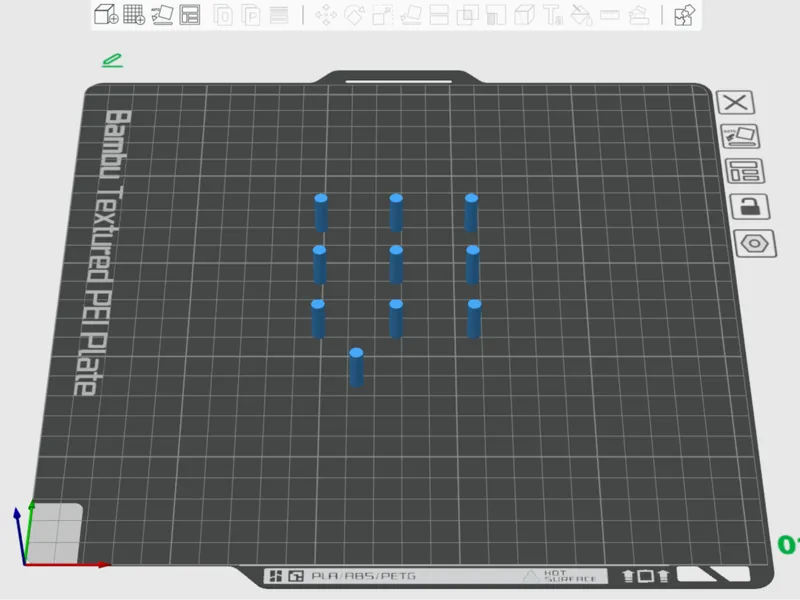Choose the Lay on face tool
800x600 pixels.
coord(411,15)
